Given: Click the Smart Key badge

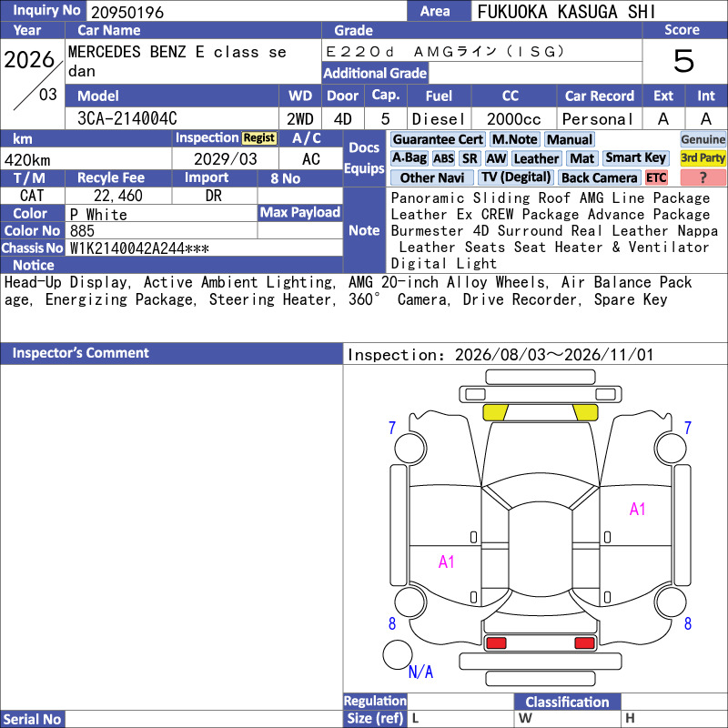Looking at the screenshot, I should click(x=635, y=158).
